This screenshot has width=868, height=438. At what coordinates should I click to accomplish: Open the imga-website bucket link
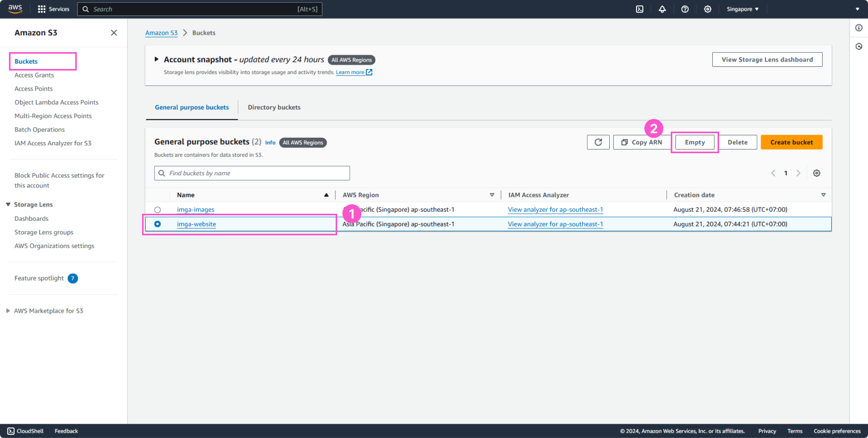(196, 224)
